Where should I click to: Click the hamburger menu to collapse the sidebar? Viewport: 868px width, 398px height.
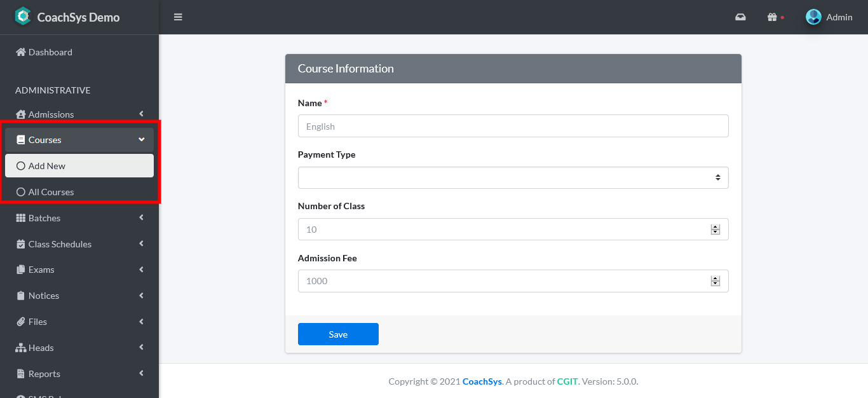tap(178, 17)
